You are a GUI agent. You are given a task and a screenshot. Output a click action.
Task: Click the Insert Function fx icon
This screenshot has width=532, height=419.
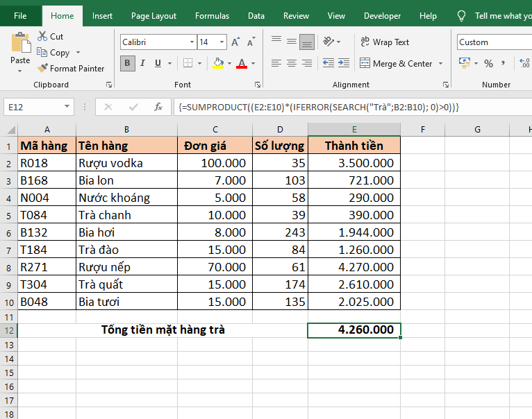(x=158, y=107)
